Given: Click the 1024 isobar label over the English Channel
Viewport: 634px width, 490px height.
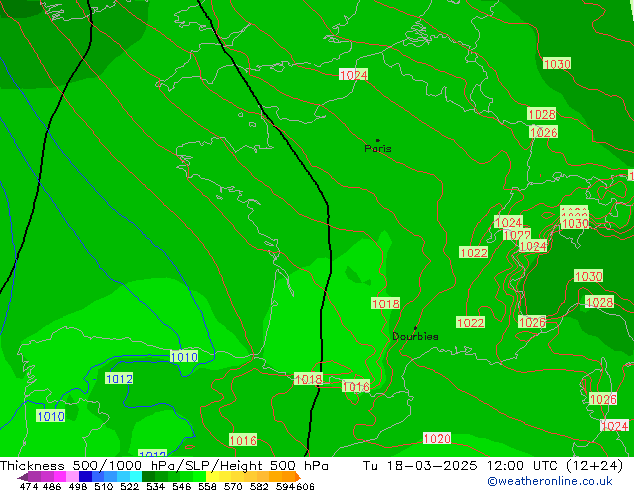Looking at the screenshot, I should pyautogui.click(x=353, y=75).
